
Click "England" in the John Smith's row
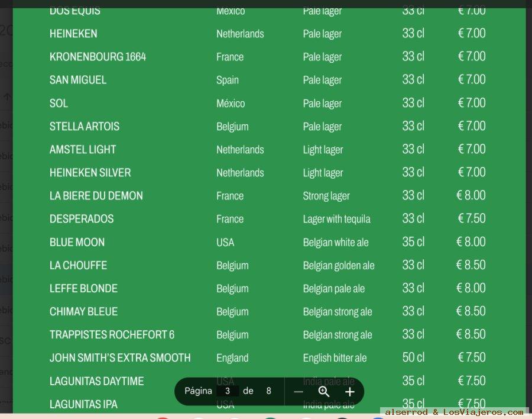pos(232,358)
